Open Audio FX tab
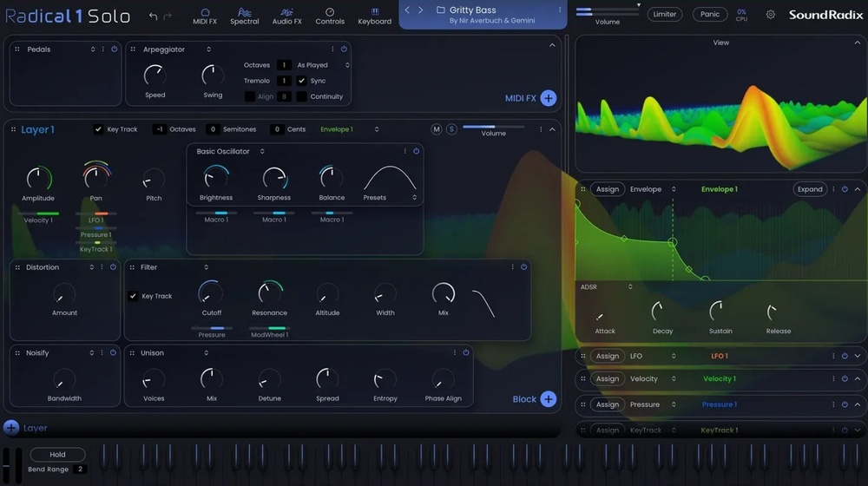Image resolution: width=868 pixels, height=486 pixels. [x=286, y=16]
